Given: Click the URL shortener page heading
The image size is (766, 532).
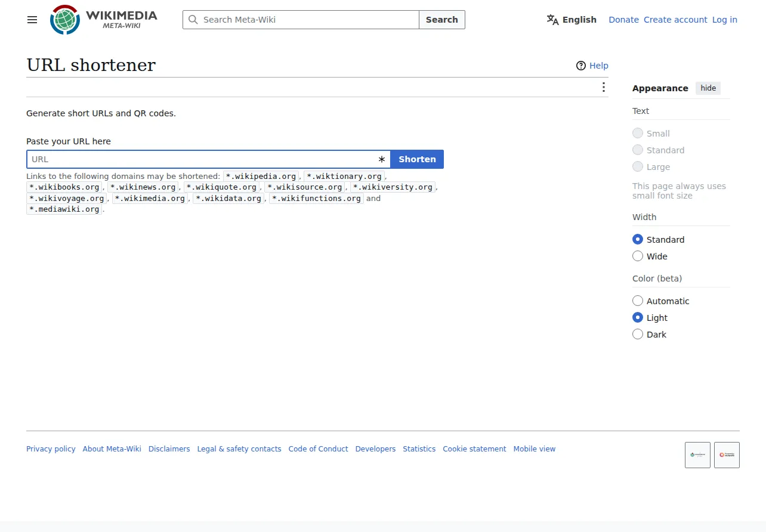Looking at the screenshot, I should point(91,65).
